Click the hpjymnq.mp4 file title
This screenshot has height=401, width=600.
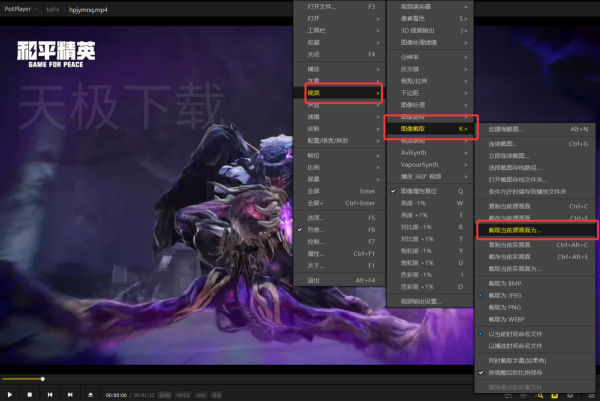click(x=88, y=10)
